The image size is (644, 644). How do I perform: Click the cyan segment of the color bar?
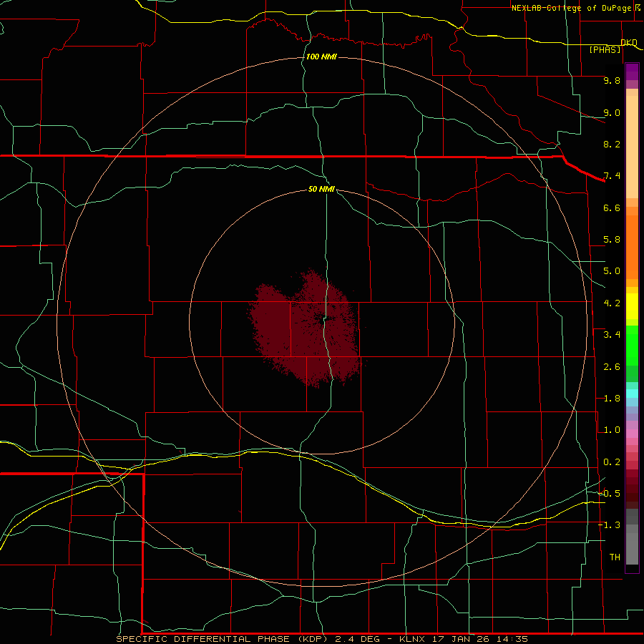tap(632, 394)
